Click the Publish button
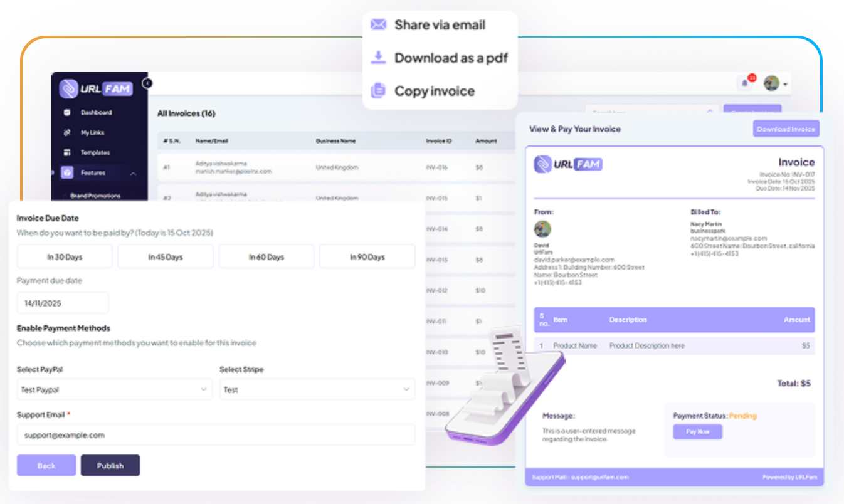The width and height of the screenshot is (844, 504). tap(110, 466)
